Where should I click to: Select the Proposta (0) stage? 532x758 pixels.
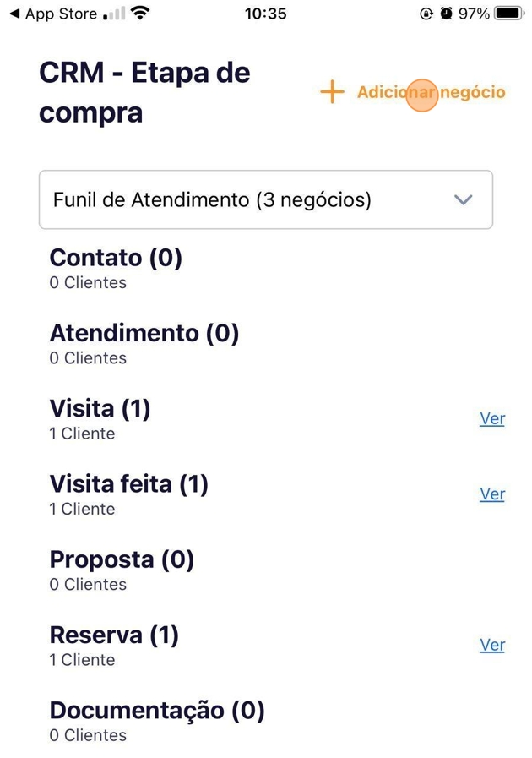pyautogui.click(x=122, y=559)
